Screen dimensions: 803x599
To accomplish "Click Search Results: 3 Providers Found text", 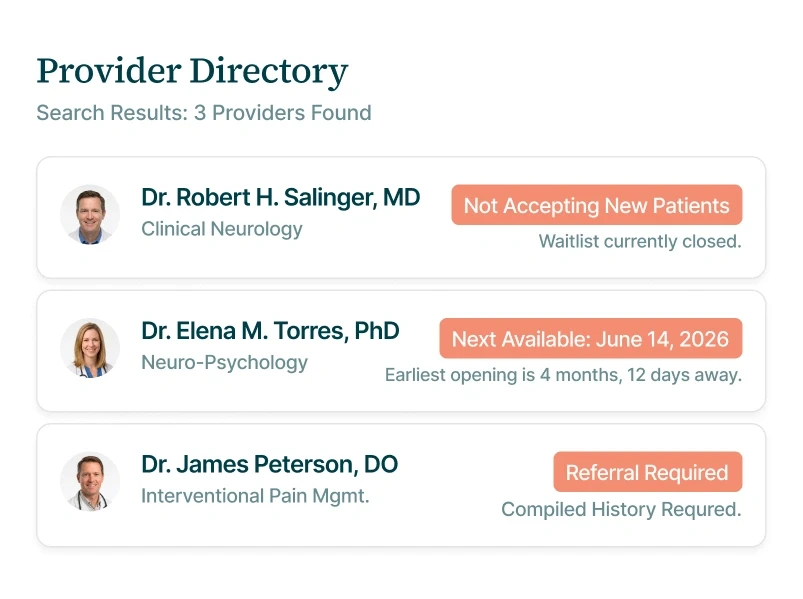I will pyautogui.click(x=204, y=113).
